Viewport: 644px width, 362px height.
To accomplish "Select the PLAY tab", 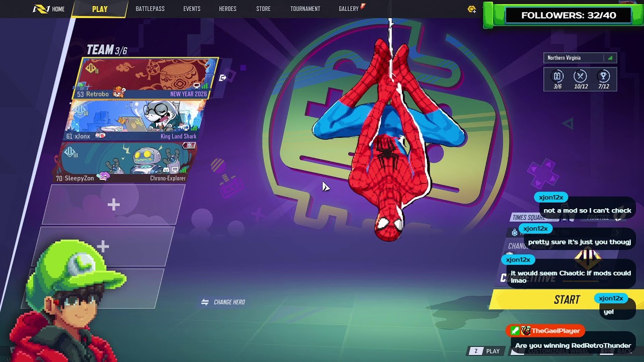I will [x=100, y=9].
